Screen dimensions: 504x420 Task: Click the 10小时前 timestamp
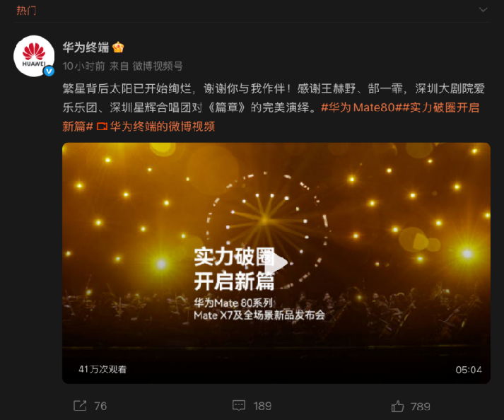point(84,66)
